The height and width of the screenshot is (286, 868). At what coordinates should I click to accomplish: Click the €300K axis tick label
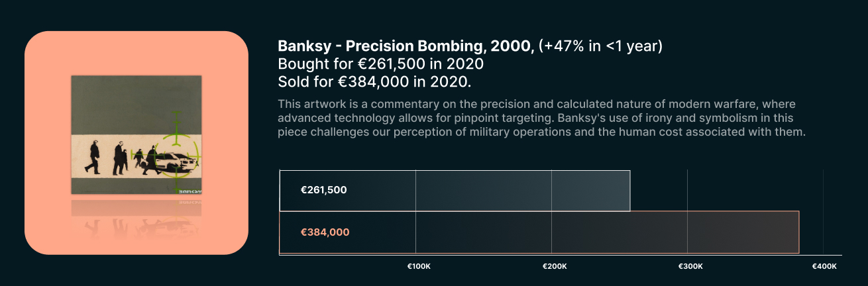690,266
